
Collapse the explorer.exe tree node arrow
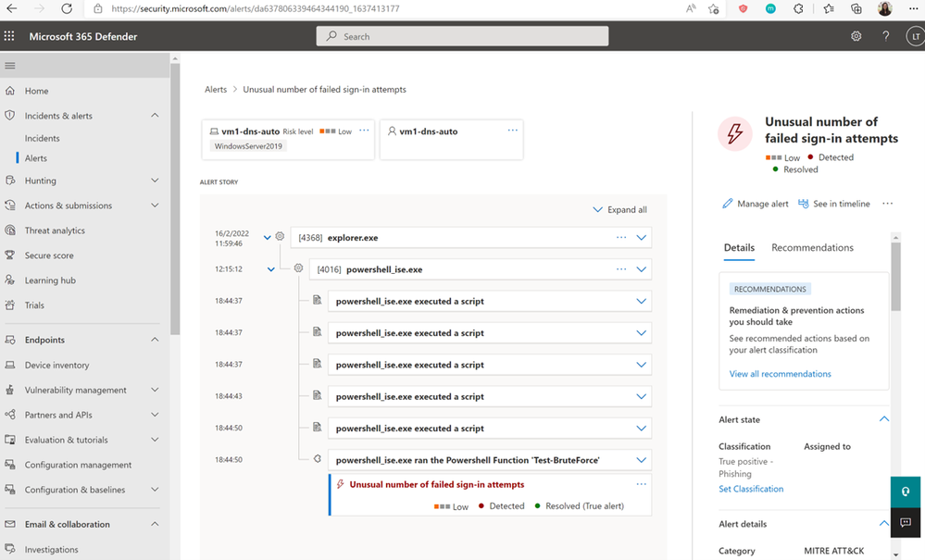(268, 238)
